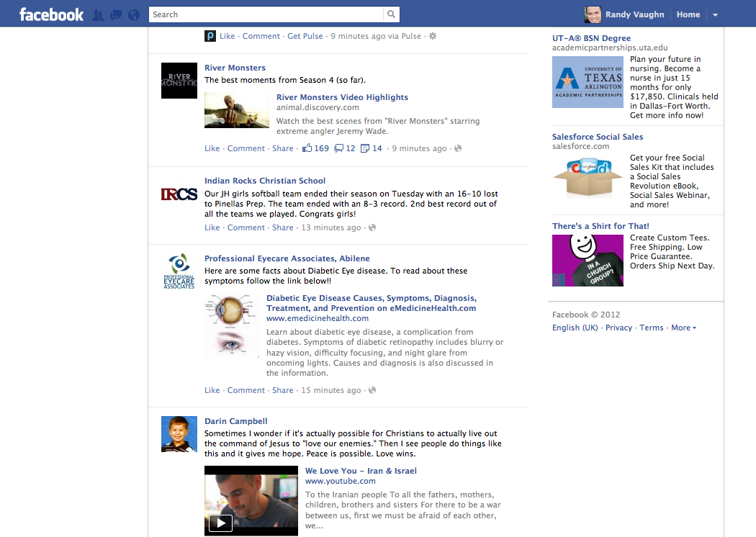
Task: Click the Pulse app icon
Action: [210, 36]
